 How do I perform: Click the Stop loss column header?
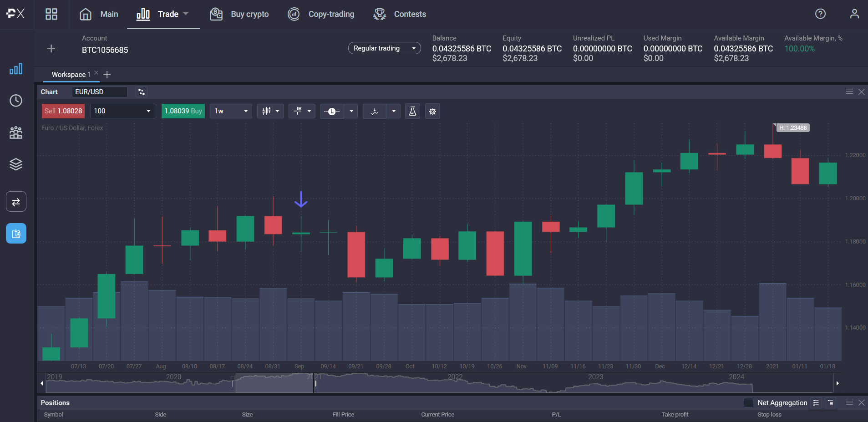click(x=769, y=415)
